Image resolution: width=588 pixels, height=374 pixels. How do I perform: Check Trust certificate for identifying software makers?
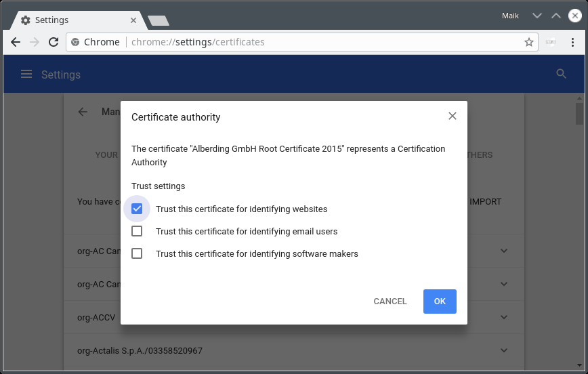click(137, 253)
